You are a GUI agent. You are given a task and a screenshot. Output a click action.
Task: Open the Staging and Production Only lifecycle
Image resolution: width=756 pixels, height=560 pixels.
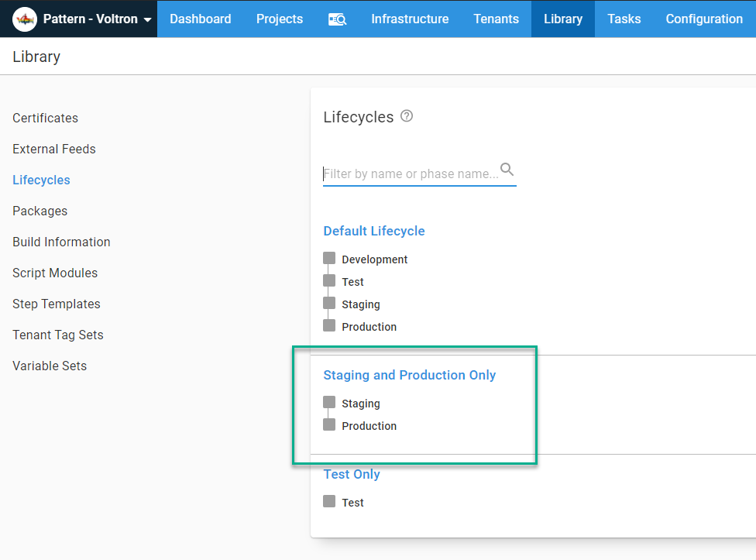coord(409,375)
